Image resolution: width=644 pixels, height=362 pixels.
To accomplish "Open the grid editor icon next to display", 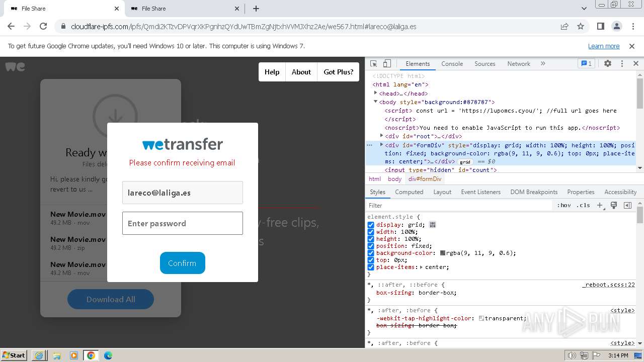I will [x=432, y=225].
